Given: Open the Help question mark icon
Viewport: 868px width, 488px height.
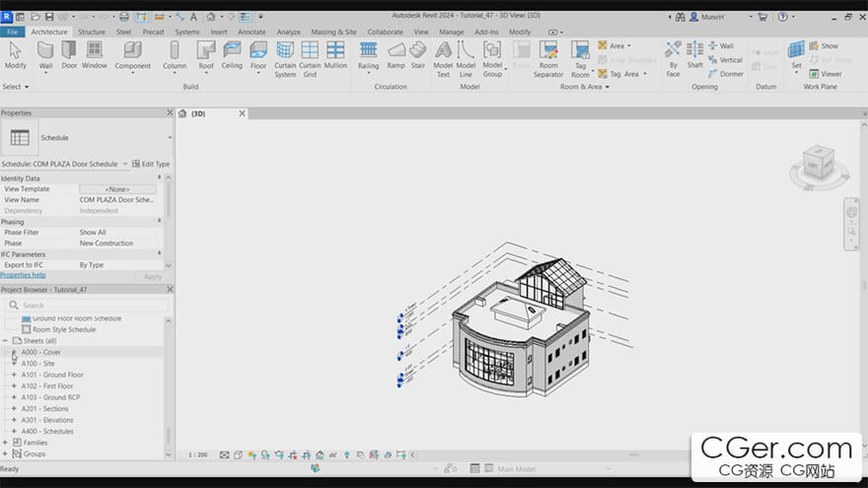Looking at the screenshot, I should [782, 17].
